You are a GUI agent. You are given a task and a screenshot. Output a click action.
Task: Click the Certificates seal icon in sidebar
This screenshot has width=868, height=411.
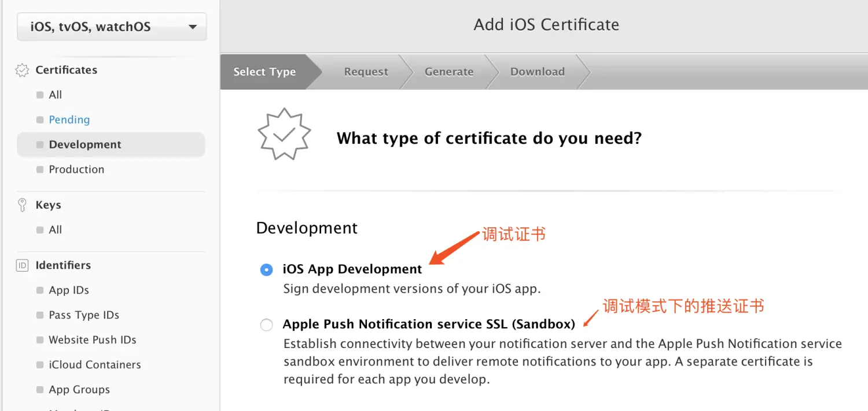[22, 70]
